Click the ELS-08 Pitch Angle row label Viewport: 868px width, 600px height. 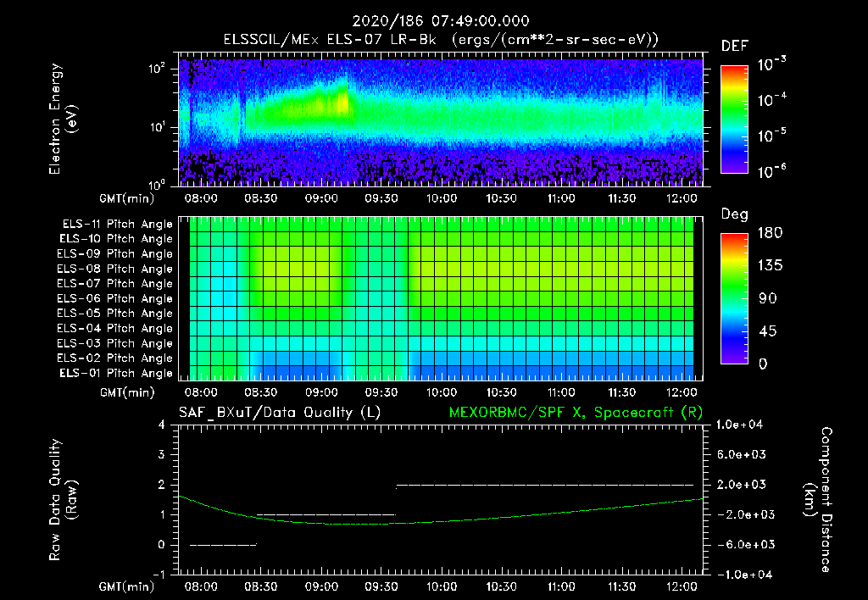coord(114,269)
